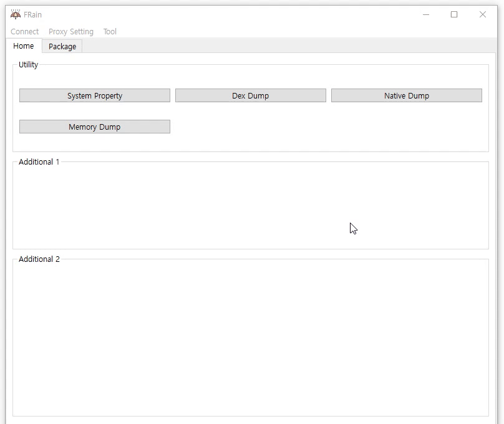The height and width of the screenshot is (424, 504).
Task: Click the FRain umbrella app icon
Action: [x=16, y=14]
